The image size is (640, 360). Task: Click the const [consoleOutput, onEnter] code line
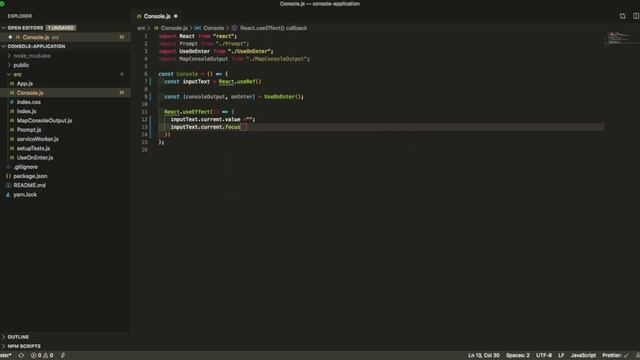click(234, 97)
